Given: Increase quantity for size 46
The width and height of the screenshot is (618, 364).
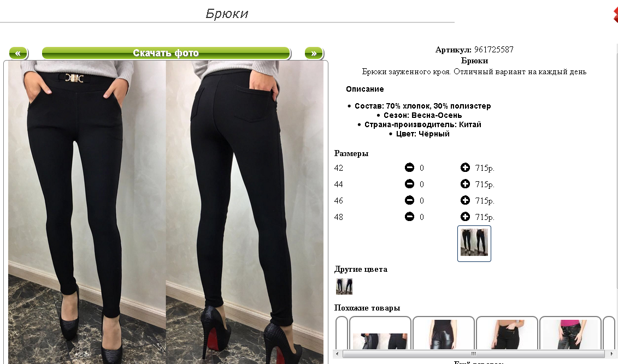Looking at the screenshot, I should click(x=465, y=200).
